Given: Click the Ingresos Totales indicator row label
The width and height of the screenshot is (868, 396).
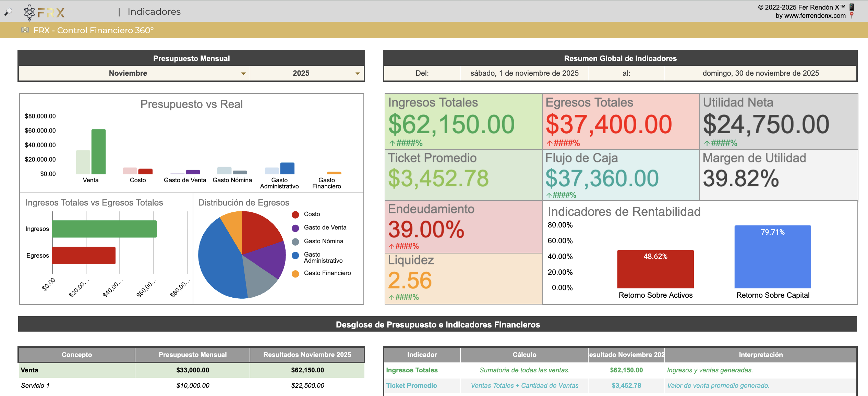Looking at the screenshot, I should click(412, 370).
